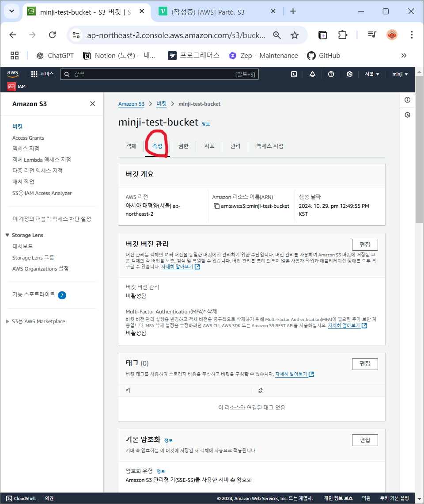Open MFA delete 자세히 알아보기 link
This screenshot has height=504, width=424.
click(347, 325)
